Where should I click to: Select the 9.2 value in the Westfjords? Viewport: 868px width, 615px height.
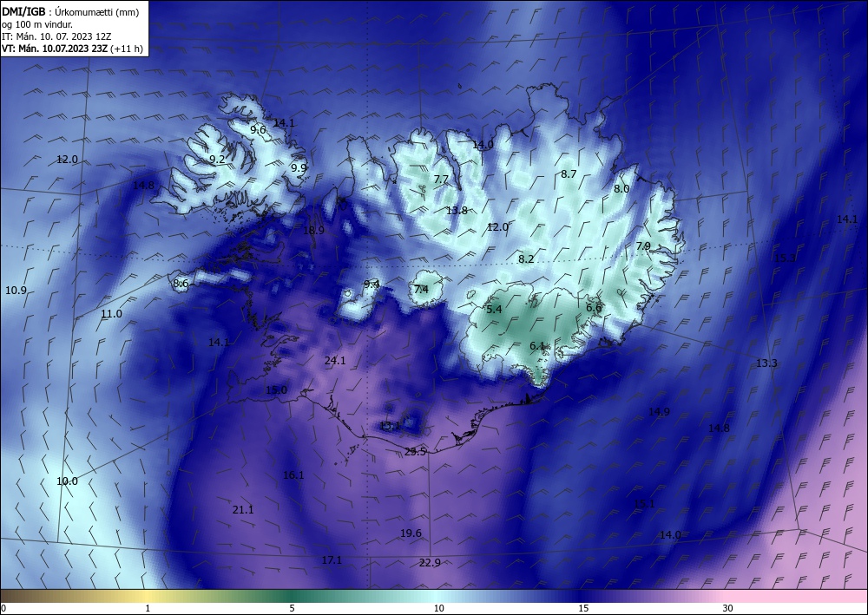(217, 160)
